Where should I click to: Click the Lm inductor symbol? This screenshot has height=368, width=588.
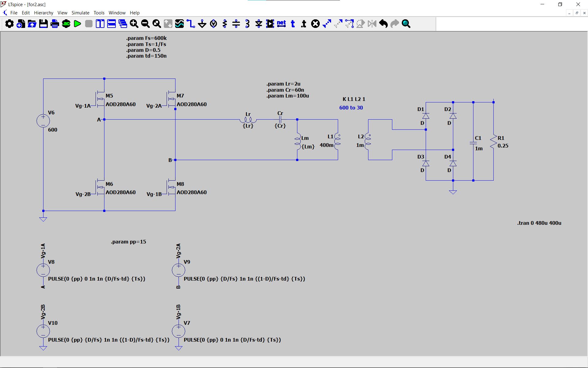(x=297, y=142)
